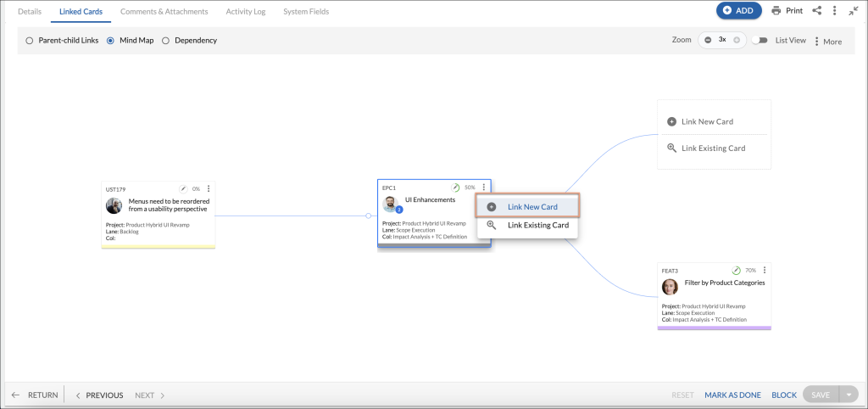Viewport: 868px width, 409px height.
Task: Open the Activity Log tab
Action: (246, 11)
